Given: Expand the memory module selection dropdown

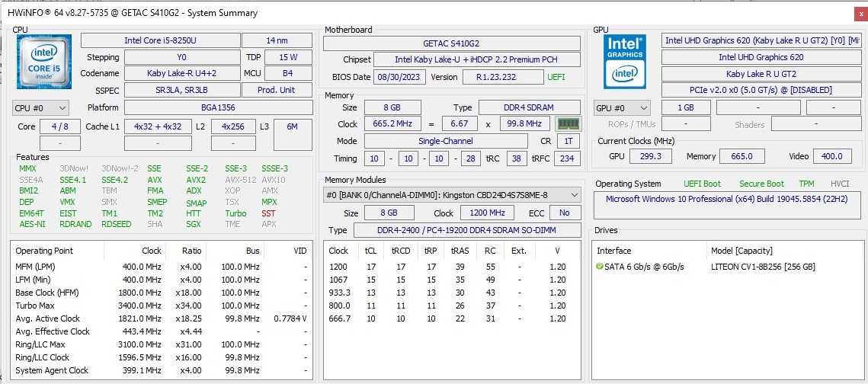Looking at the screenshot, I should 452,195.
